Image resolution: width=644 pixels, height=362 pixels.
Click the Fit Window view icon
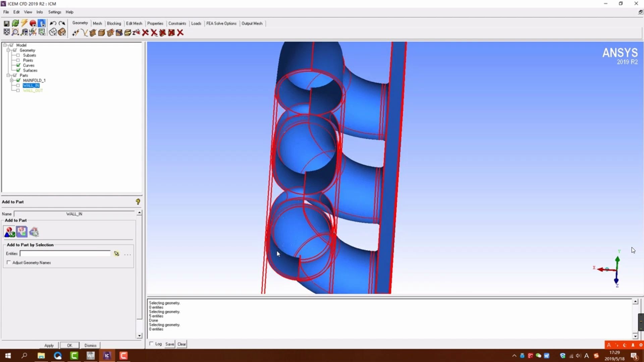click(7, 32)
